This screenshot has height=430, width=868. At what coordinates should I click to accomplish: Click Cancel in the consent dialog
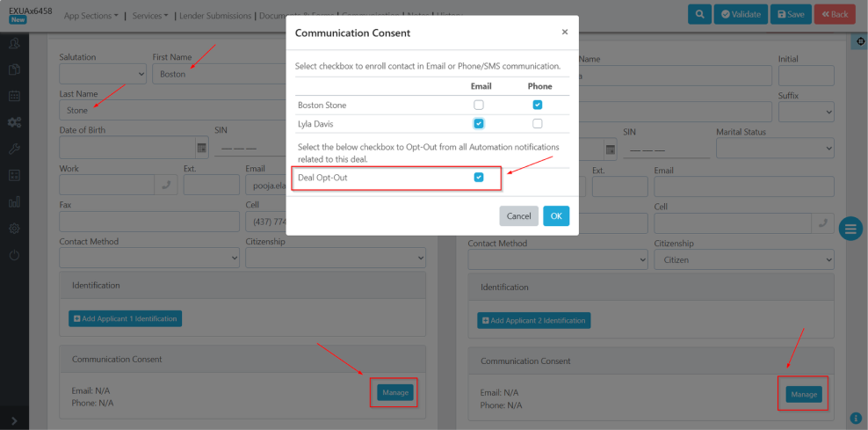[x=518, y=216]
